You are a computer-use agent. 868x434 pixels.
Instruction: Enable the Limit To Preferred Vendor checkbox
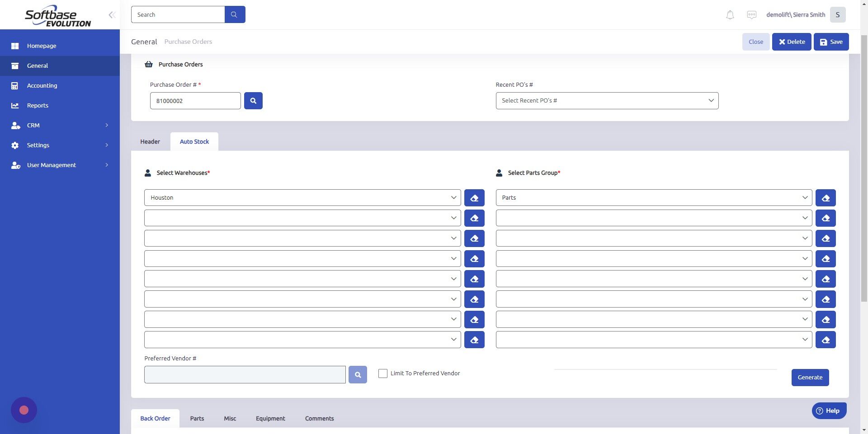click(382, 373)
